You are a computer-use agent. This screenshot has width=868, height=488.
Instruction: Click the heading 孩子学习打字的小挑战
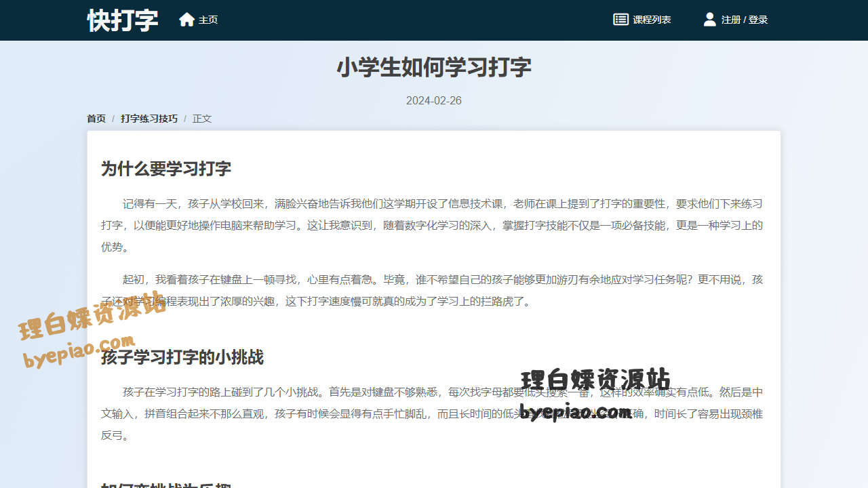pos(183,358)
